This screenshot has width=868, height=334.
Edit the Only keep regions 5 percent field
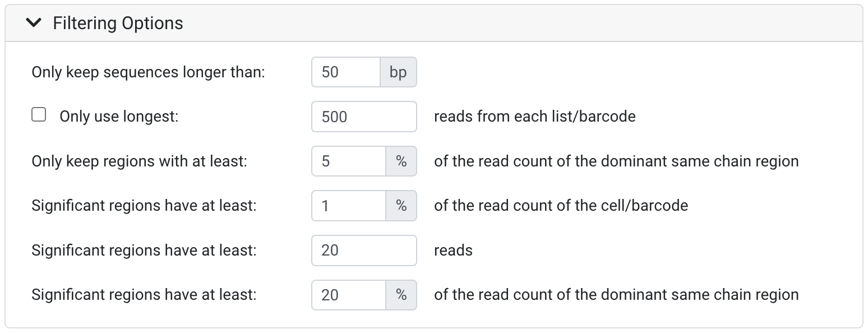[349, 161]
